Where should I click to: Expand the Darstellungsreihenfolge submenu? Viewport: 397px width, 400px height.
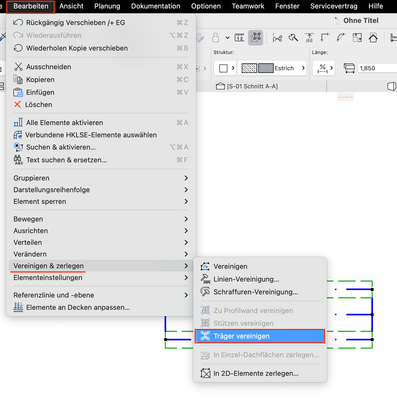coord(100,190)
